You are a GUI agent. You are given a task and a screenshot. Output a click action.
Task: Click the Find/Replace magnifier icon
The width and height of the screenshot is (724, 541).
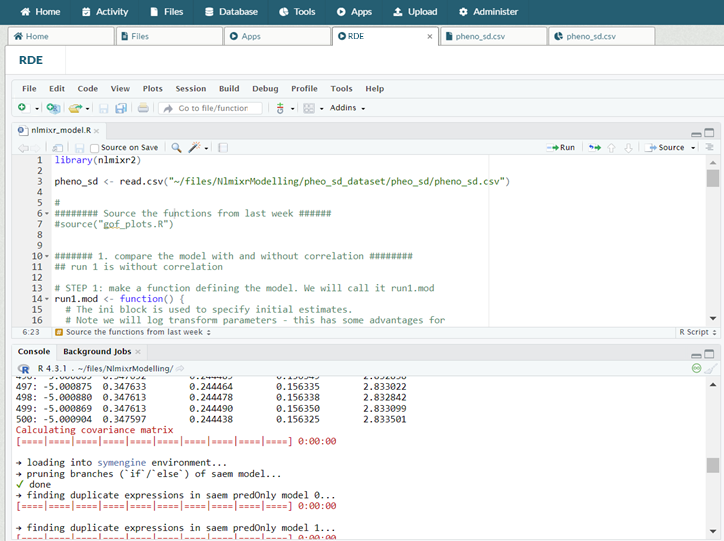(x=176, y=147)
